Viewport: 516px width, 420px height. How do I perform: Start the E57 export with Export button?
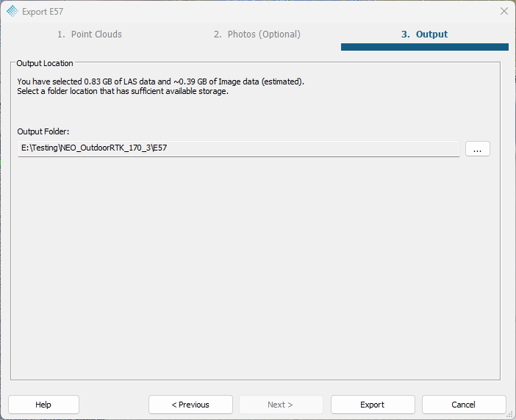tap(373, 405)
